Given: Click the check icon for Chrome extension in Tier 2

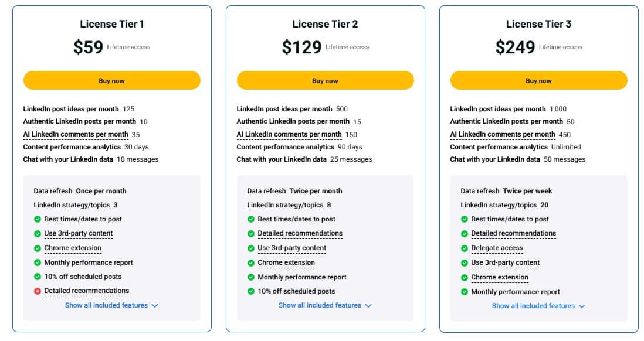Looking at the screenshot, I should click(x=252, y=262).
